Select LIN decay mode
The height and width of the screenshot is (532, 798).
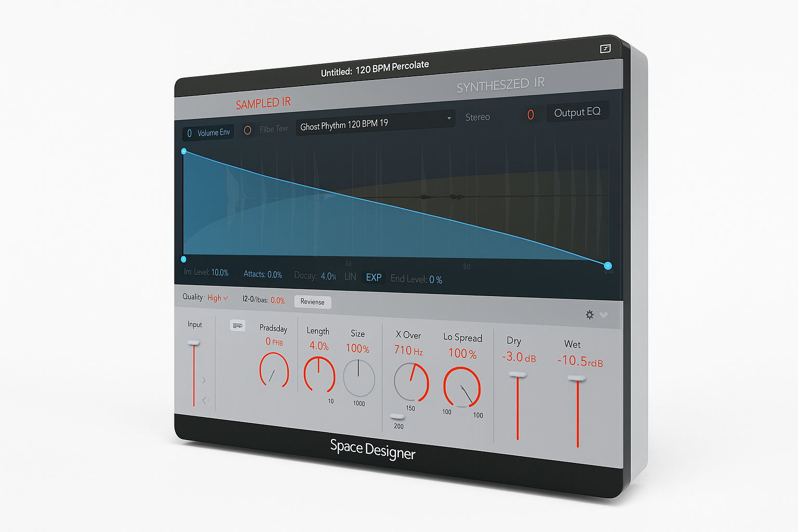tap(350, 276)
